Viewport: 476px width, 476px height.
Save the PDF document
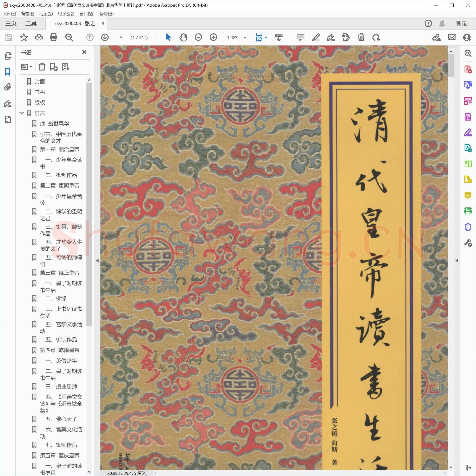9,37
